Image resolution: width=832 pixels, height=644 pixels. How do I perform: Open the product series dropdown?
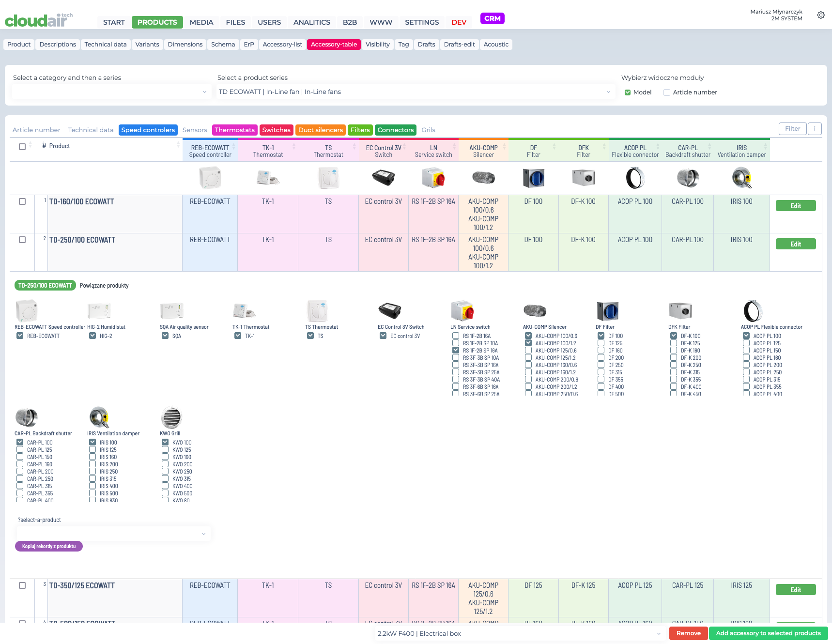point(416,92)
